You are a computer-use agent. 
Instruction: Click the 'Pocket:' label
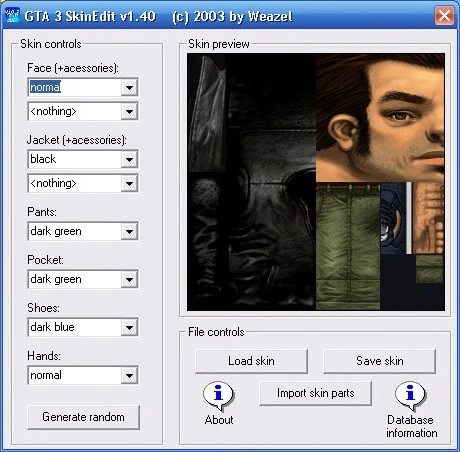45,260
